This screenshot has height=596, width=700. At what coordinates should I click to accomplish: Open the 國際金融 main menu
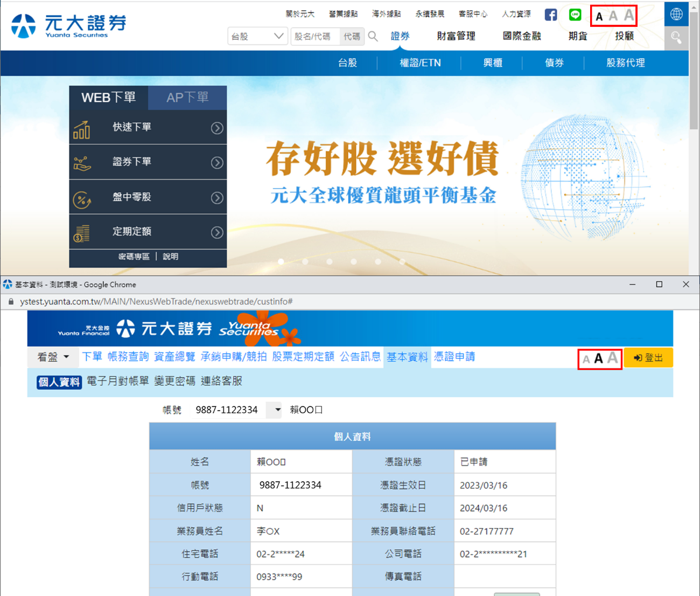coord(522,36)
